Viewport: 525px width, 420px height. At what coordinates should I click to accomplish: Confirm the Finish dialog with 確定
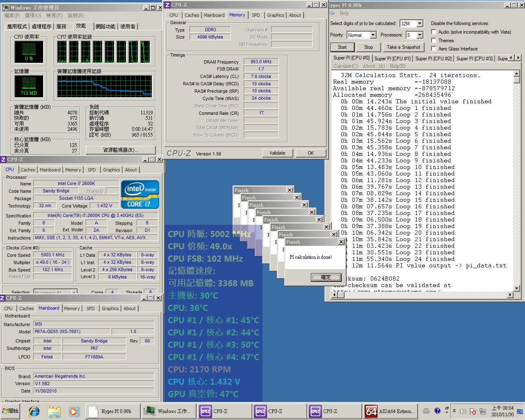(x=326, y=277)
